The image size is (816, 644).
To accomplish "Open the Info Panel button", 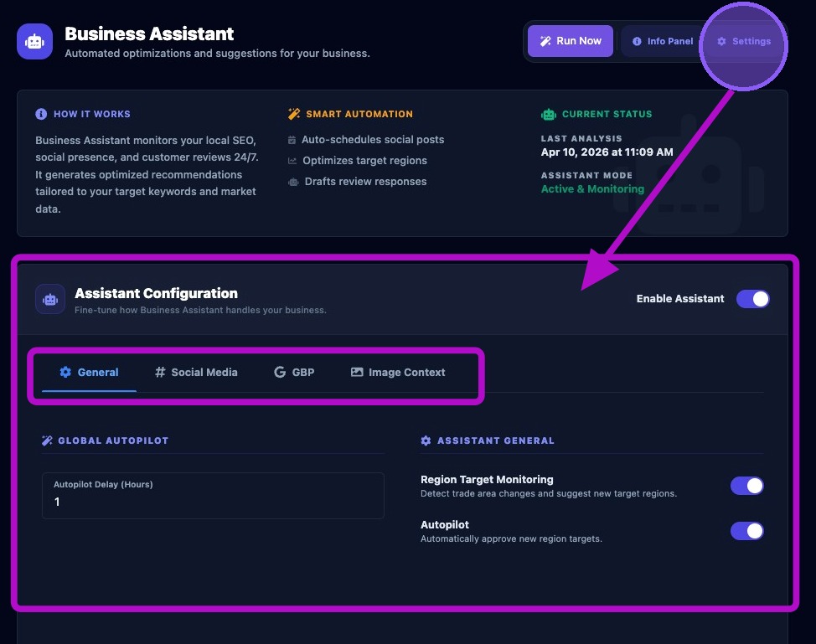I will 663,41.
